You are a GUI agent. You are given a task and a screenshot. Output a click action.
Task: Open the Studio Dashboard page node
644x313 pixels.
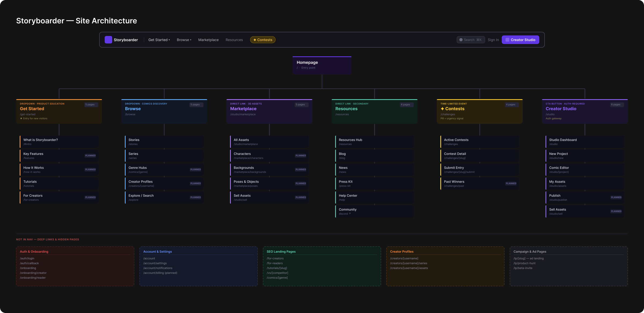coord(585,142)
